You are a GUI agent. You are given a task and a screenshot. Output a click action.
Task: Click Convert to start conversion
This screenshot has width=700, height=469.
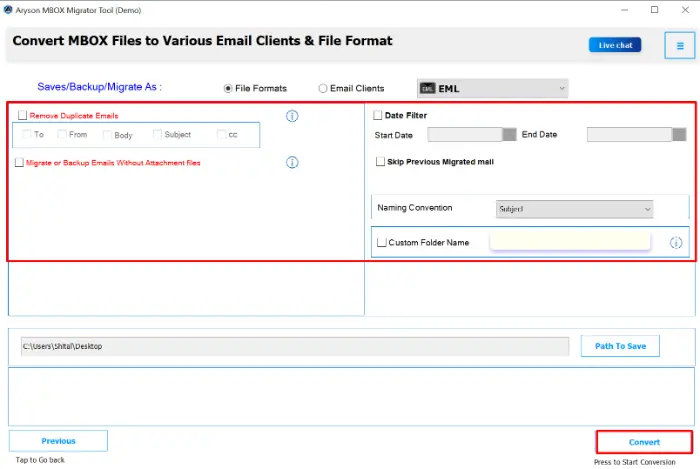pos(644,442)
